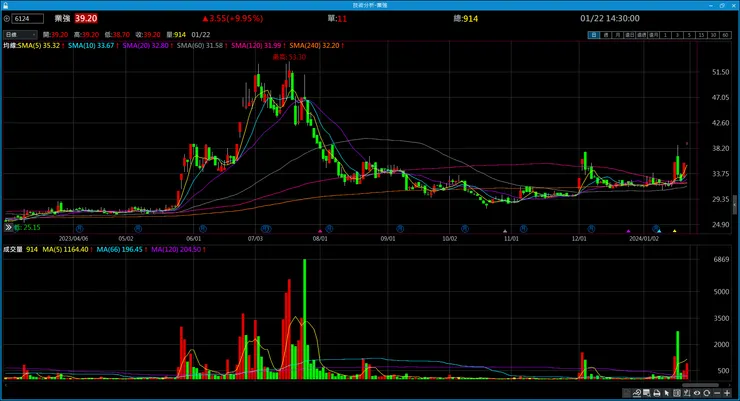The image size is (740, 401).
Task: Expand the double-arrow panel toggle
Action: click(x=8, y=227)
